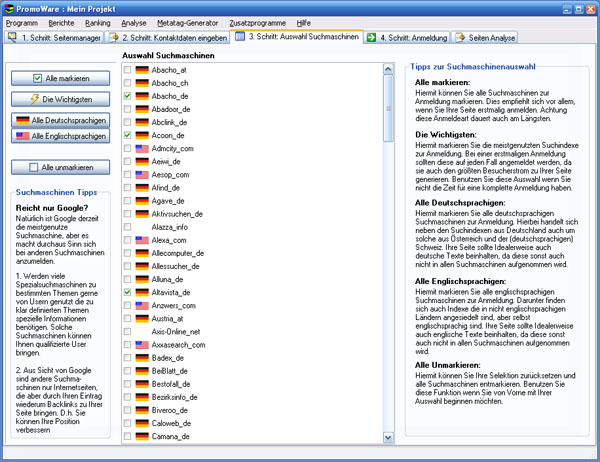Click the list scrollbar up arrow
Image resolution: width=600 pixels, height=462 pixels.
point(388,69)
